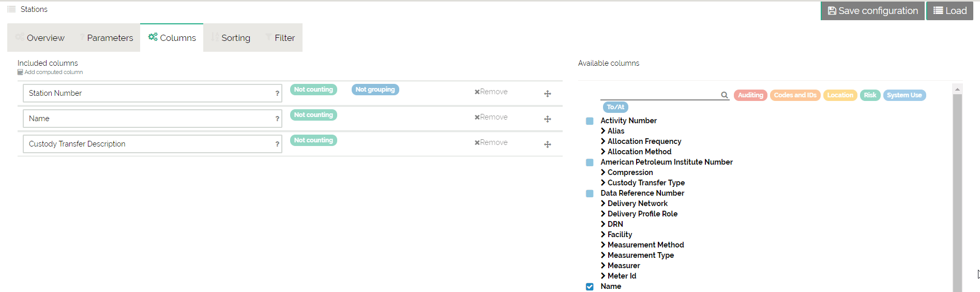This screenshot has width=980, height=292.
Task: Click the move handle for Name row
Action: (547, 119)
